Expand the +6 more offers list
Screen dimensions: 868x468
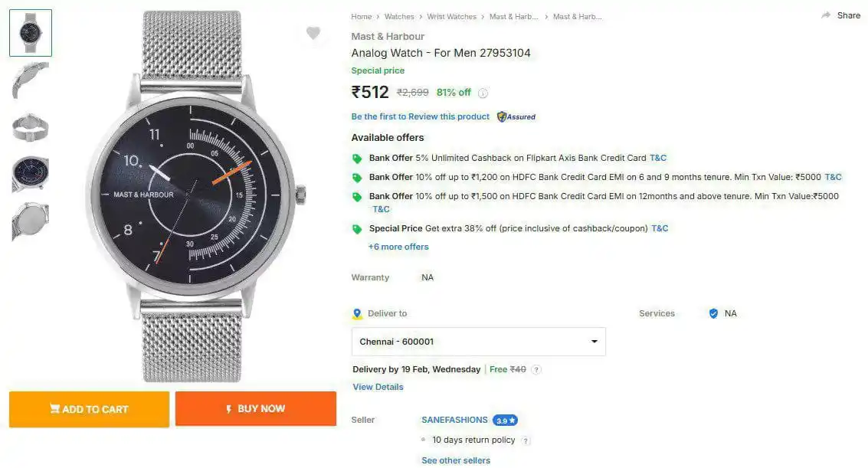point(398,247)
